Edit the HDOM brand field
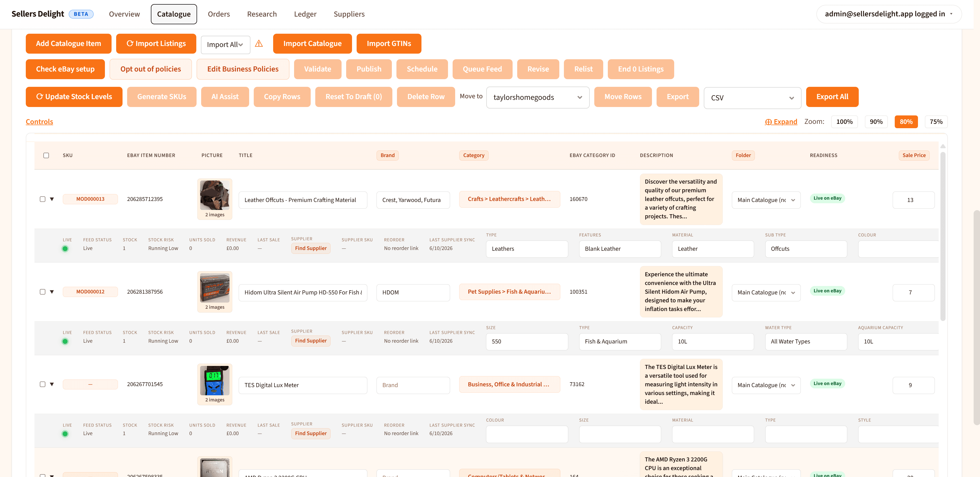980x477 pixels. point(413,292)
